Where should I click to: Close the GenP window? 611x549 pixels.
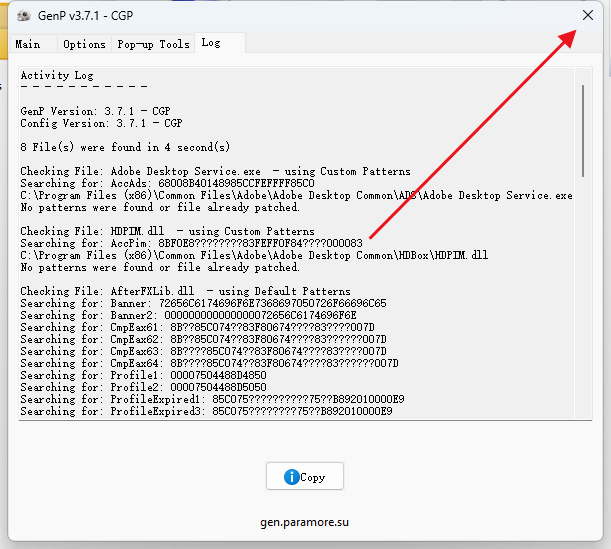[x=588, y=15]
